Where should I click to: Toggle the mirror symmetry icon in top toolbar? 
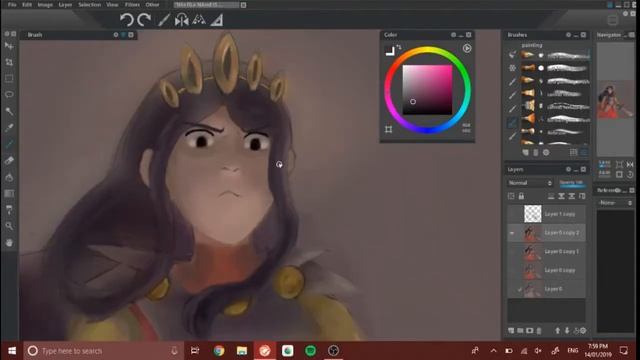click(182, 20)
